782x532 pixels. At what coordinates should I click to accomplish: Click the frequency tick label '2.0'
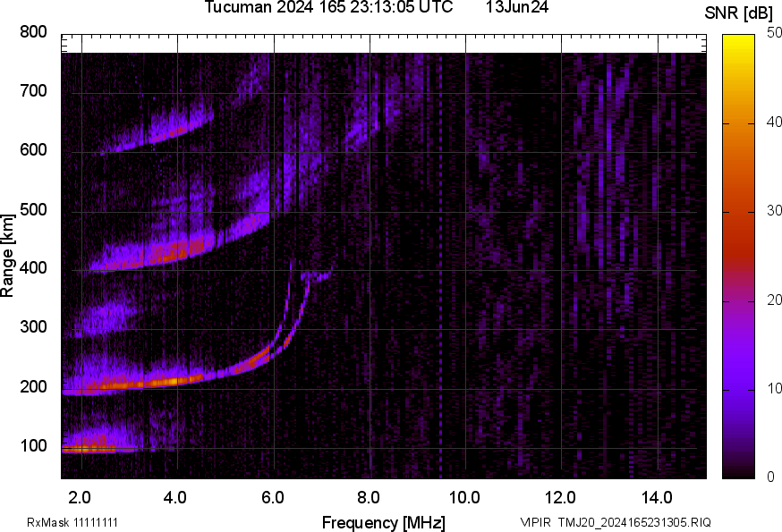(x=80, y=497)
